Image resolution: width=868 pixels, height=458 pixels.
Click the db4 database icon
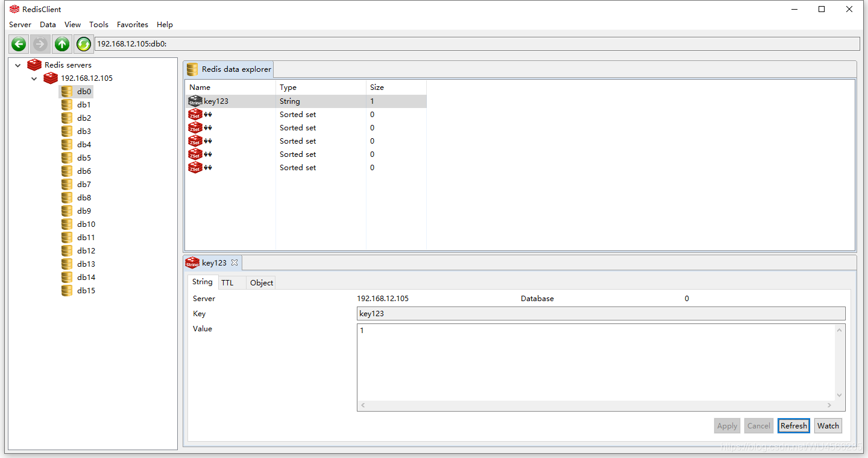click(67, 145)
